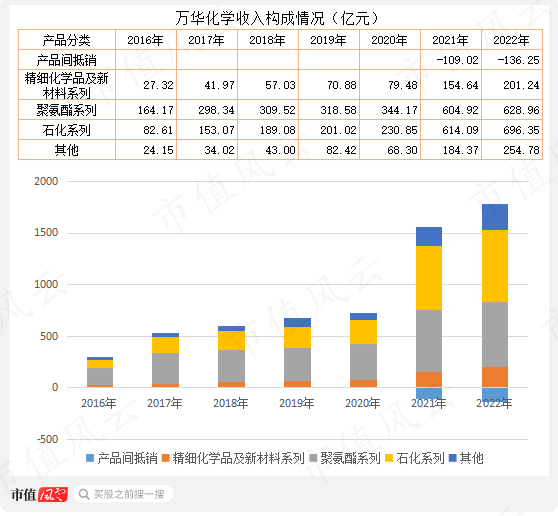The height and width of the screenshot is (516, 558).
Task: Click the search magnifier icon at bottom
Action: tap(84, 494)
